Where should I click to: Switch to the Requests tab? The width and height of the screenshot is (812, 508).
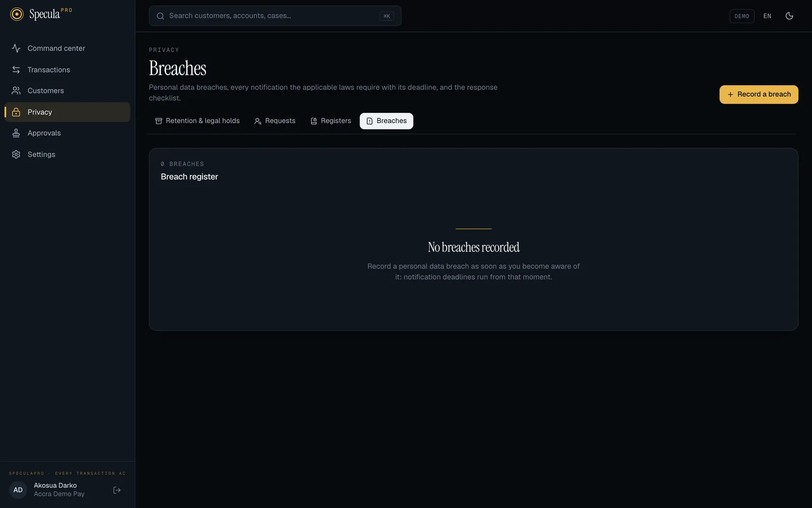(275, 121)
